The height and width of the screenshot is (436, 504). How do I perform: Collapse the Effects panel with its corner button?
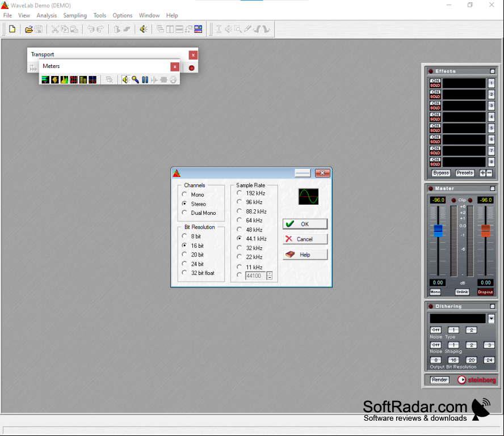493,71
